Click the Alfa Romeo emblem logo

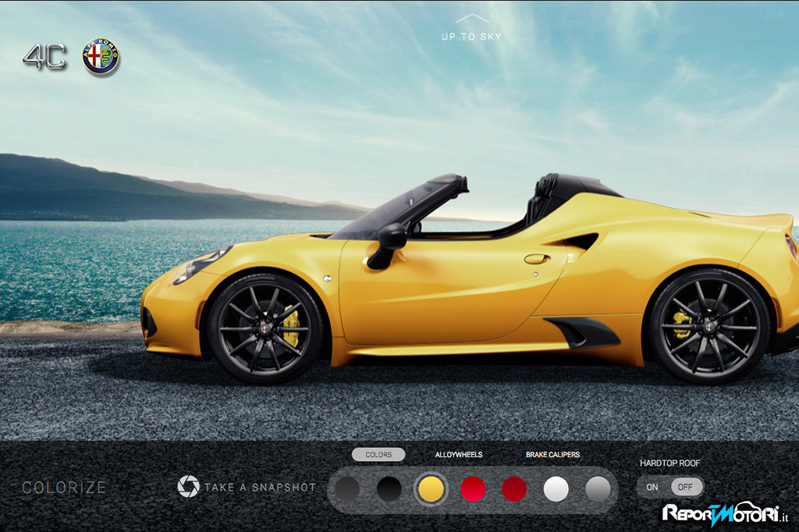click(x=101, y=58)
